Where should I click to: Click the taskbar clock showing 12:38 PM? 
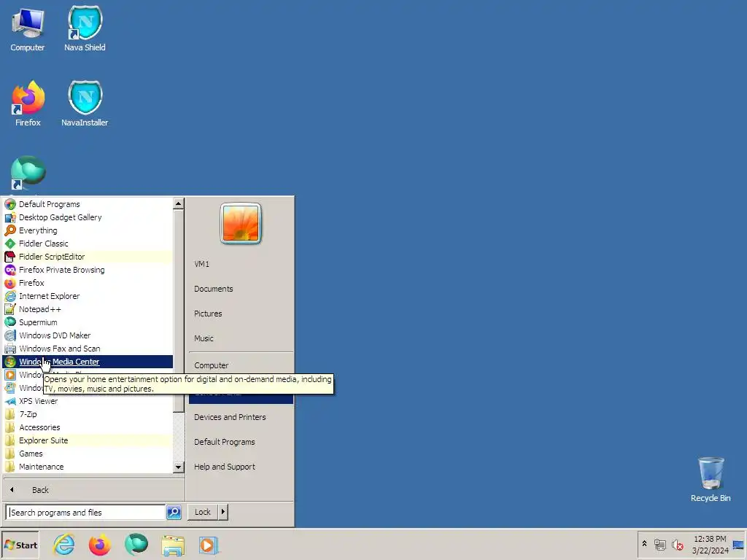710,545
